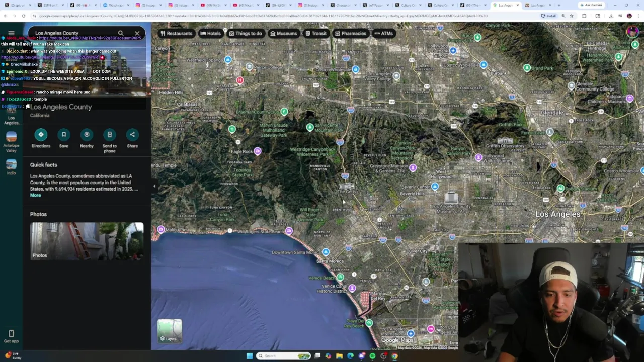Click the Get app phone icon
This screenshot has width=644, height=362.
(11, 334)
